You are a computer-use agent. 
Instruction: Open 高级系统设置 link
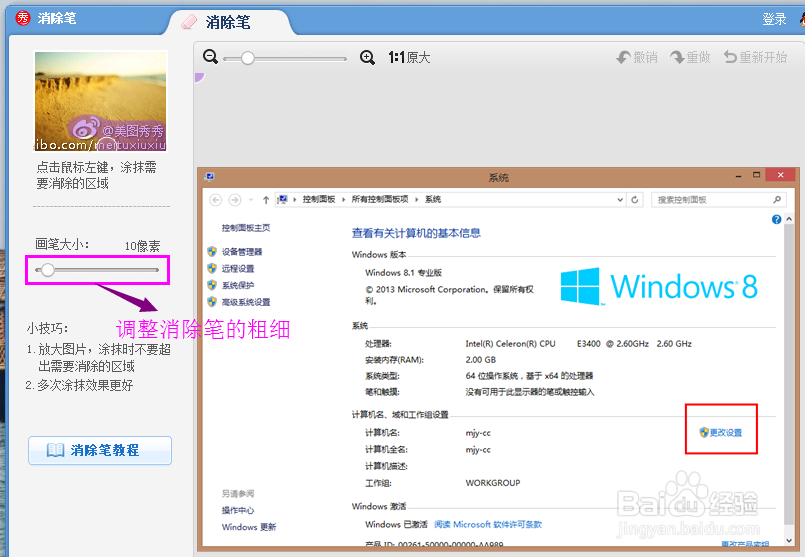tap(246, 302)
